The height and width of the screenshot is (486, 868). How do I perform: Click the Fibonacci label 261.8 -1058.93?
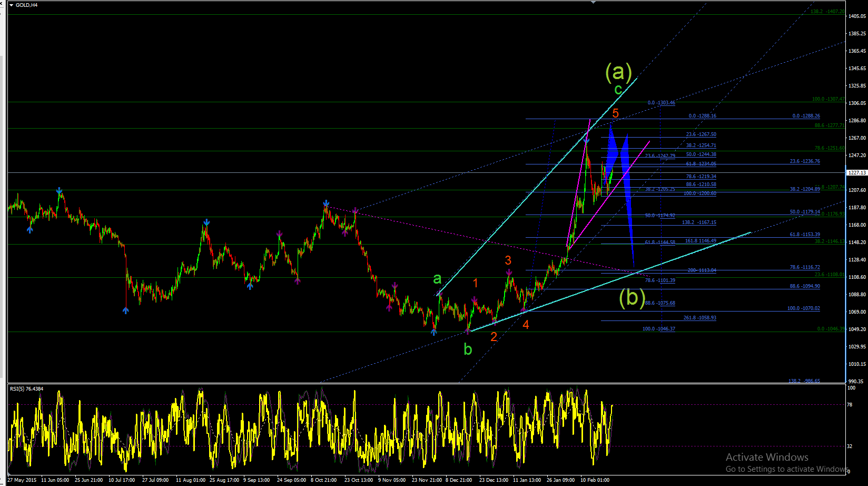tap(699, 318)
